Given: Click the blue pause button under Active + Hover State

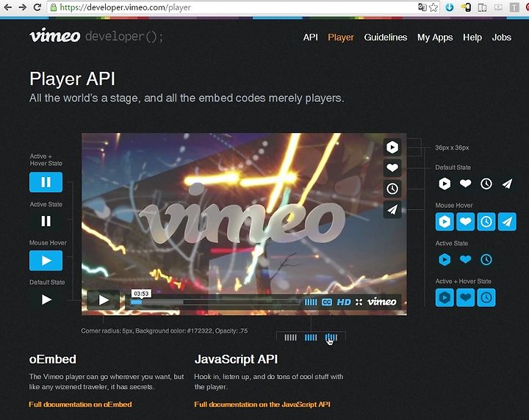Looking at the screenshot, I should (x=46, y=182).
